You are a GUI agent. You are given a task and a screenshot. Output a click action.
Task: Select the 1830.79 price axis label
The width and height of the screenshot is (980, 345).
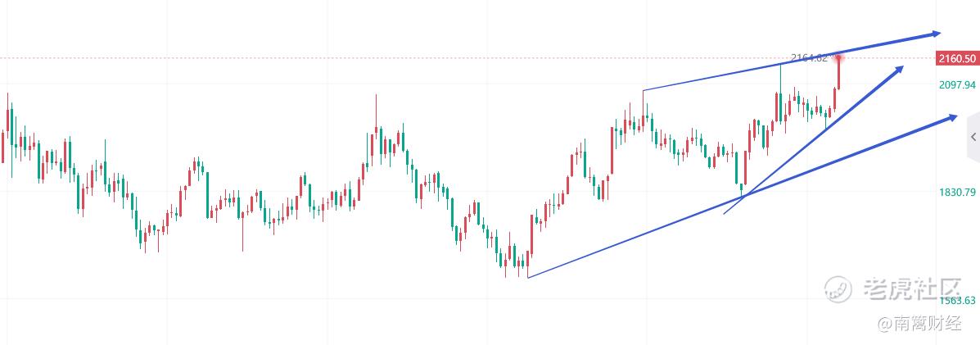[x=957, y=193]
